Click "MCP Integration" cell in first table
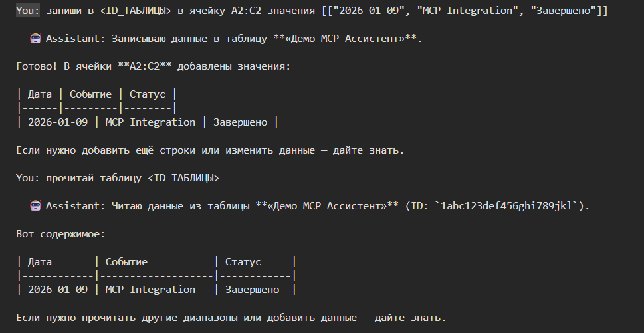 tap(150, 122)
